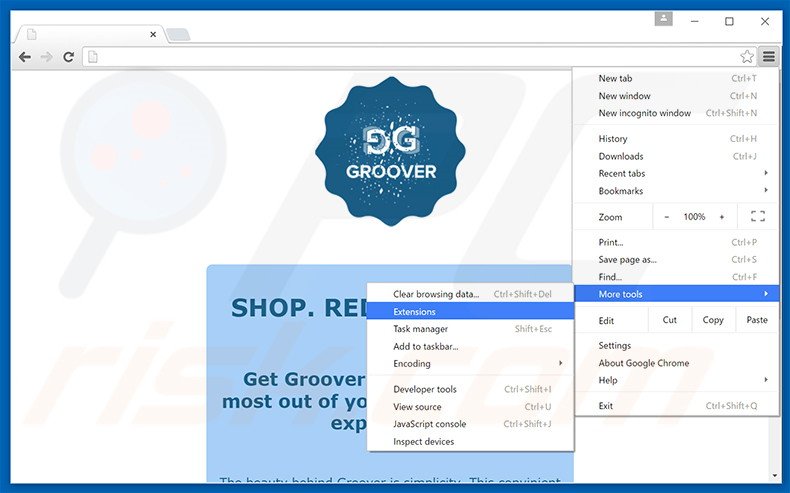Bookmark this page with the star icon
790x493 pixels.
pyautogui.click(x=747, y=56)
